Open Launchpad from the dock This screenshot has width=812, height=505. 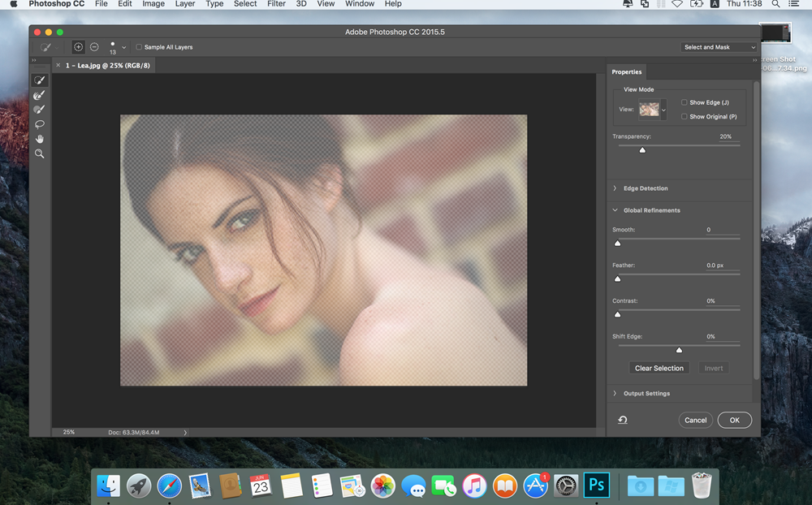click(139, 486)
